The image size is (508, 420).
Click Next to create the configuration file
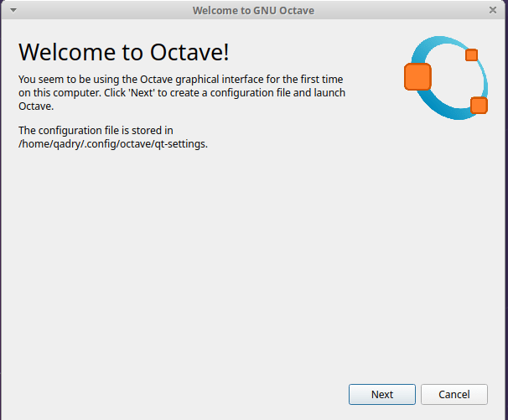(382, 394)
